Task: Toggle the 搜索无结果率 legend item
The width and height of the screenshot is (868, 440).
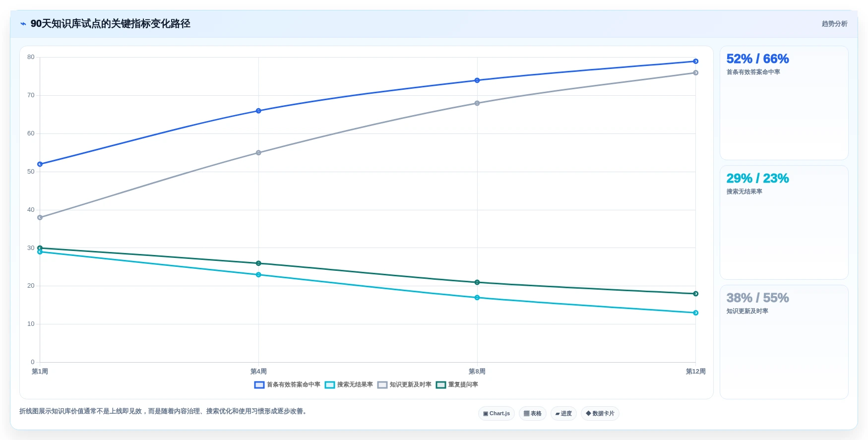Action: pyautogui.click(x=349, y=384)
